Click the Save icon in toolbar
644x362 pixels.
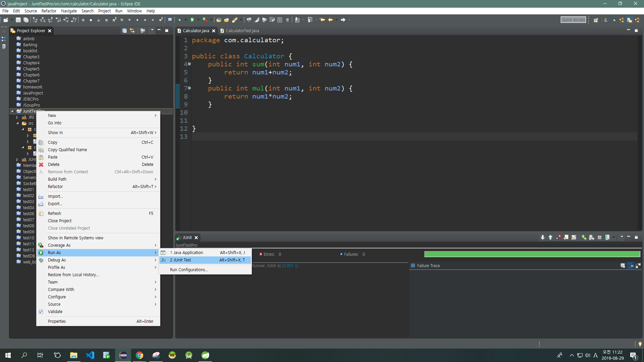click(18, 20)
